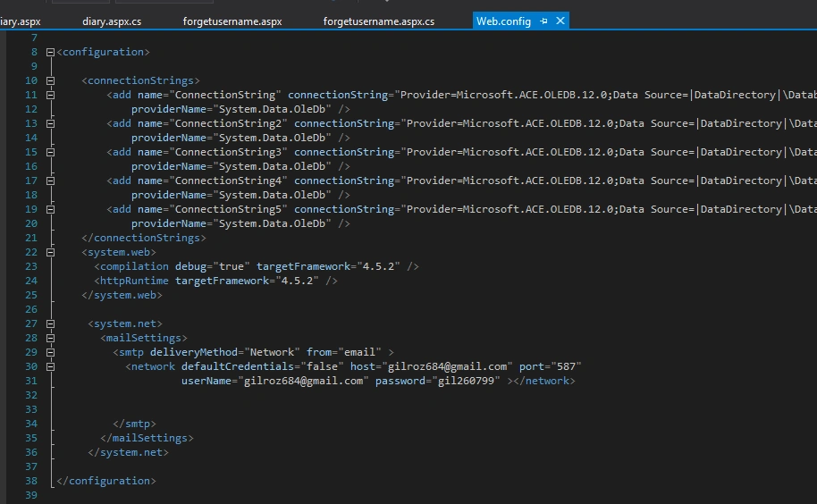Open the forgetusername.aspx tab
The width and height of the screenshot is (817, 504).
pyautogui.click(x=232, y=21)
